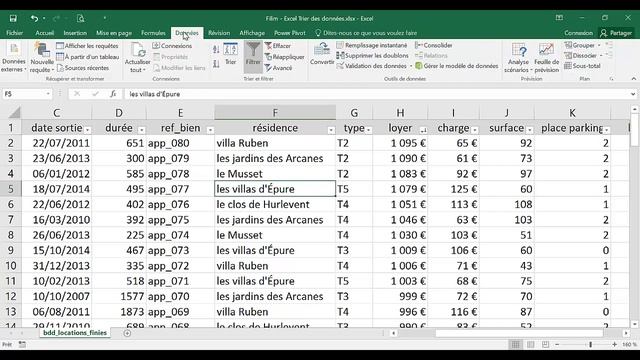Open charge column filter dropdown
Screen dimensions: 640x360
474,130
